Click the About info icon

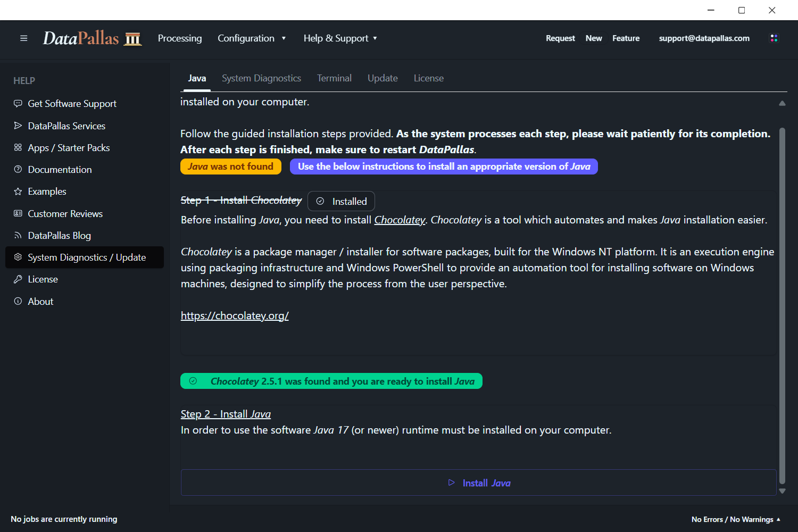(x=18, y=301)
